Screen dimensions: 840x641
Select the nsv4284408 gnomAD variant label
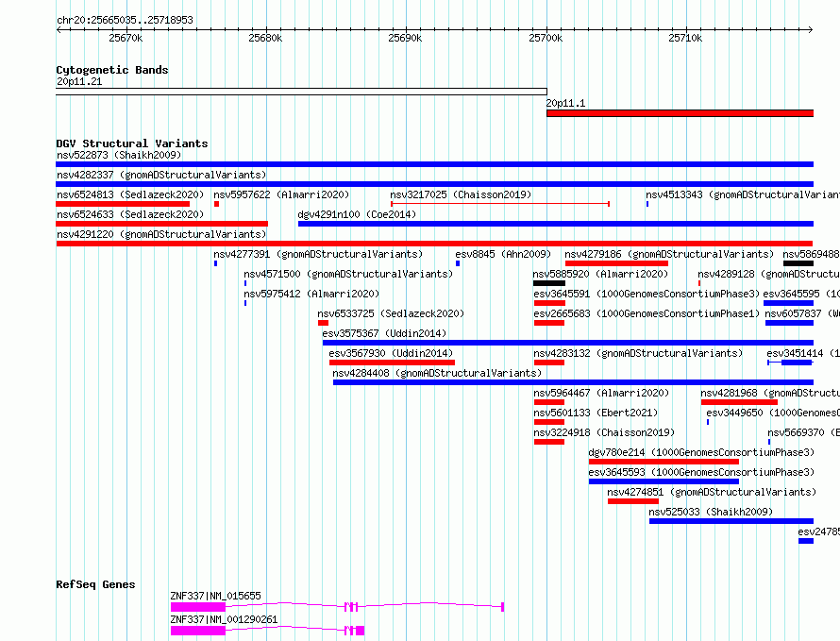pyautogui.click(x=437, y=373)
